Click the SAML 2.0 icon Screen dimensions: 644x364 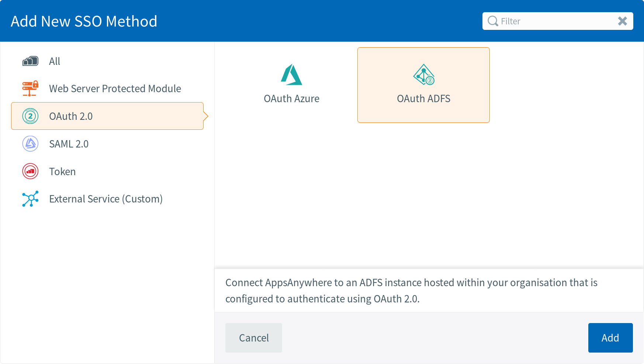pyautogui.click(x=30, y=144)
